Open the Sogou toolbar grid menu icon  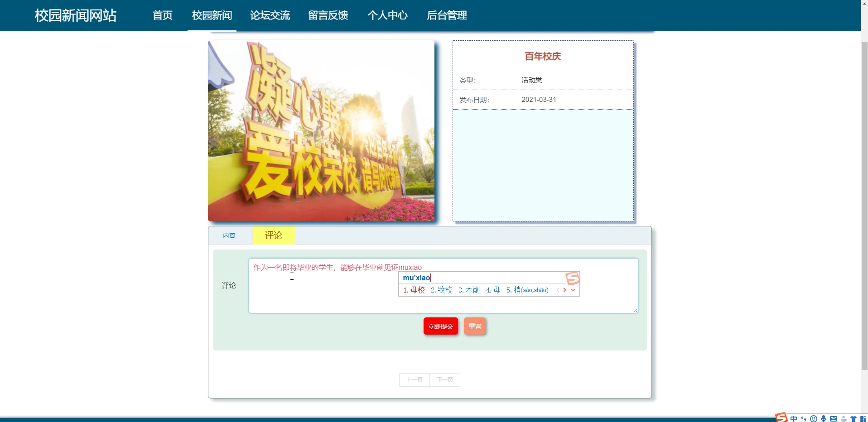coord(863,419)
